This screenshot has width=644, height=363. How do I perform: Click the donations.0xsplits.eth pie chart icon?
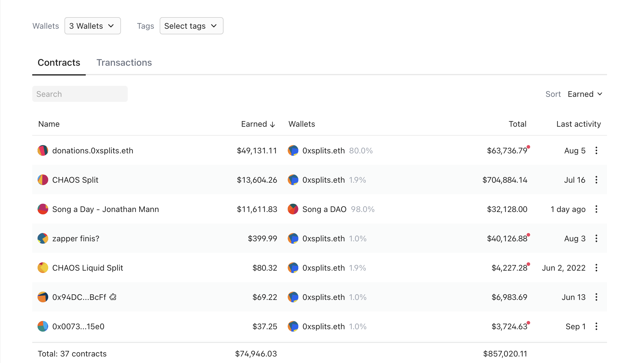pos(43,150)
